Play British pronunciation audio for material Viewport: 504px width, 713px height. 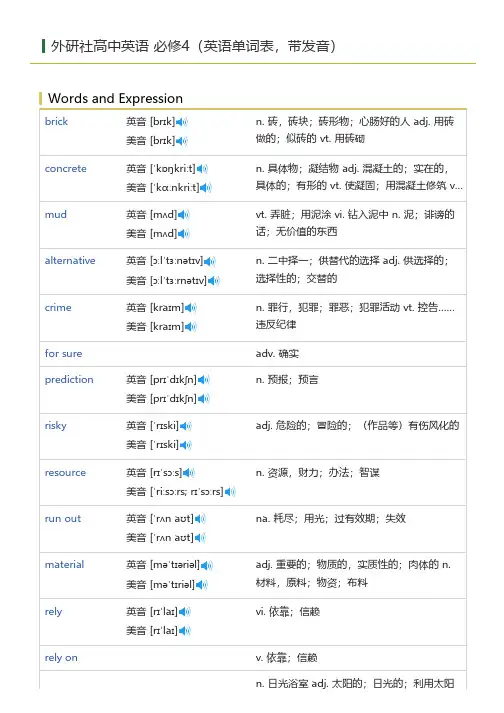pos(207,565)
